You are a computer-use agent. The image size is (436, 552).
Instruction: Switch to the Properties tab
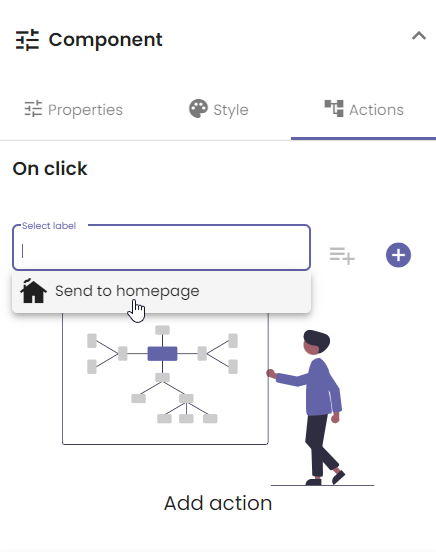(x=73, y=109)
